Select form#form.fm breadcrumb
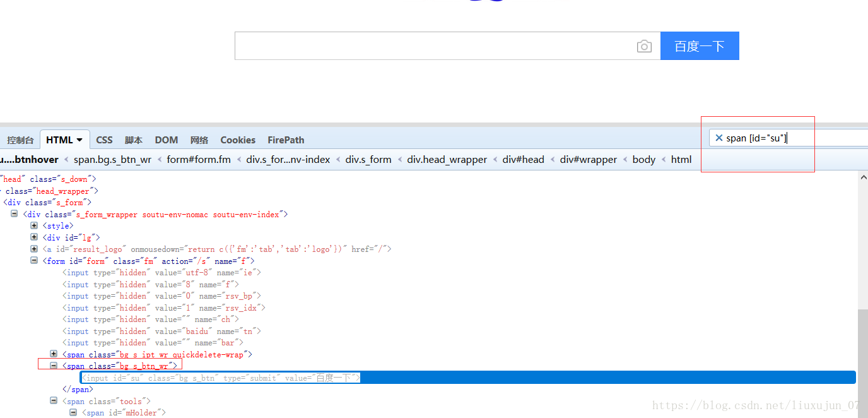Screen dimensions: 868x418 tap(199, 160)
